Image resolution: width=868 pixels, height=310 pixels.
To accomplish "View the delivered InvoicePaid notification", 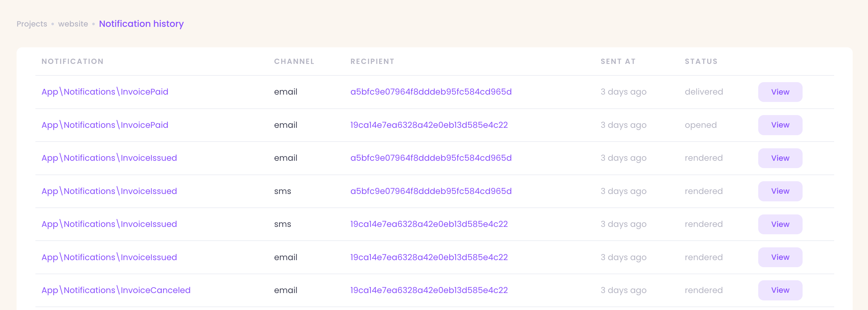I will point(780,92).
